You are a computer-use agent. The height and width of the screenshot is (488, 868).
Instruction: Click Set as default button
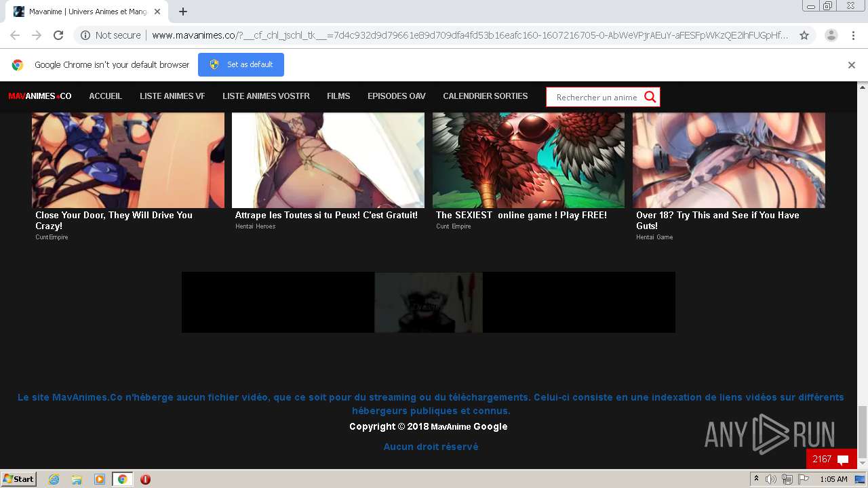(x=241, y=64)
